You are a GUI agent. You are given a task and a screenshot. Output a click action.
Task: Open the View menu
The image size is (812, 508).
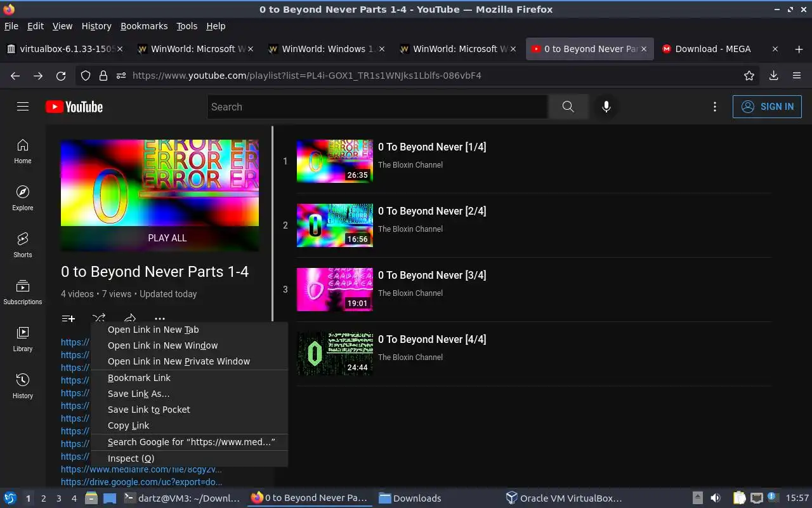(x=62, y=26)
